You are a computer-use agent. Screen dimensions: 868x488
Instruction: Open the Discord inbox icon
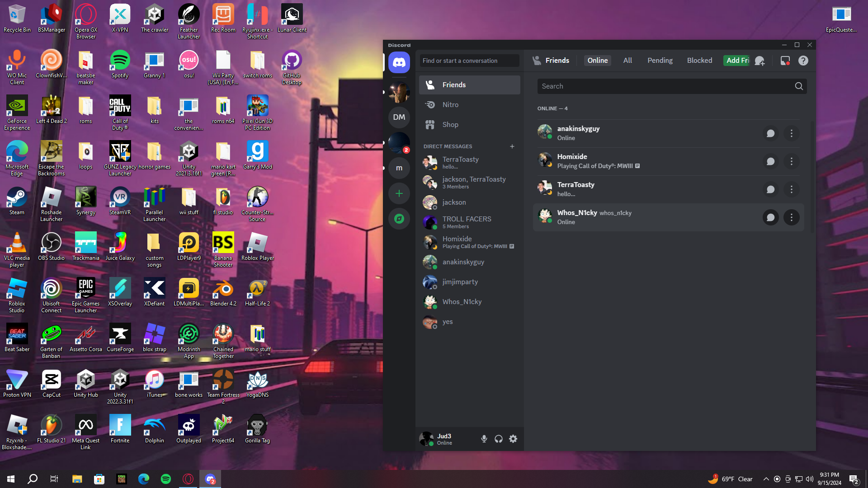click(785, 61)
